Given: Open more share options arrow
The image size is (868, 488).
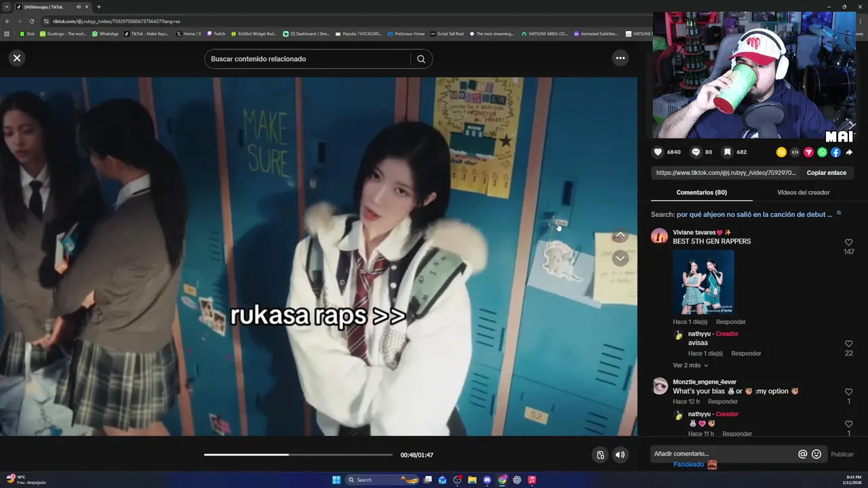Looking at the screenshot, I should pos(849,152).
